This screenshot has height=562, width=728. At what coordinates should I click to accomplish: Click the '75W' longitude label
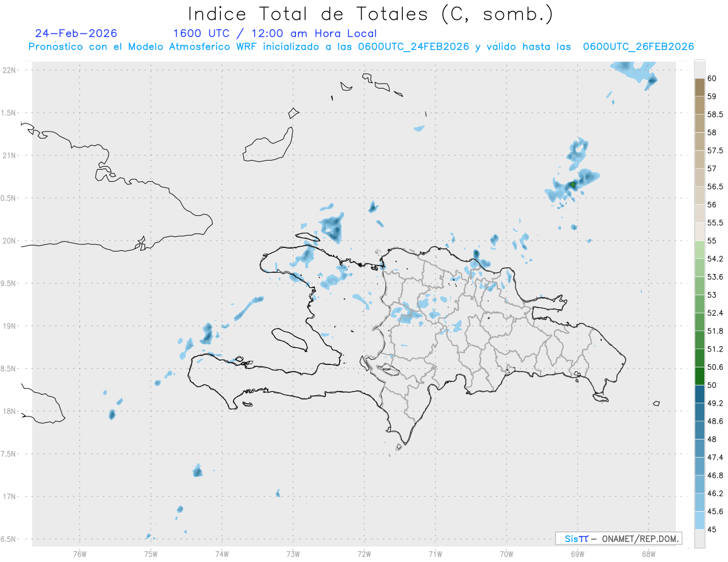[x=150, y=554]
